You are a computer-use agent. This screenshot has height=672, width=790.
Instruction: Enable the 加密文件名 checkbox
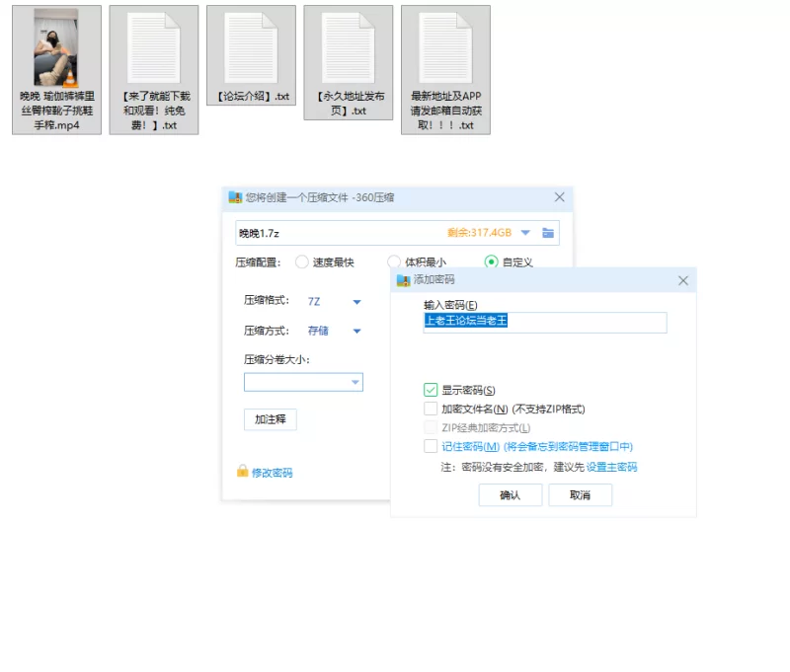[x=431, y=409]
